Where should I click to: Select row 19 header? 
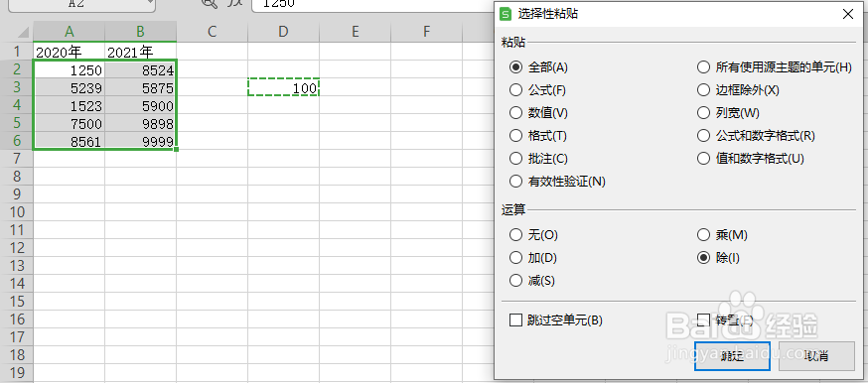[x=17, y=372]
